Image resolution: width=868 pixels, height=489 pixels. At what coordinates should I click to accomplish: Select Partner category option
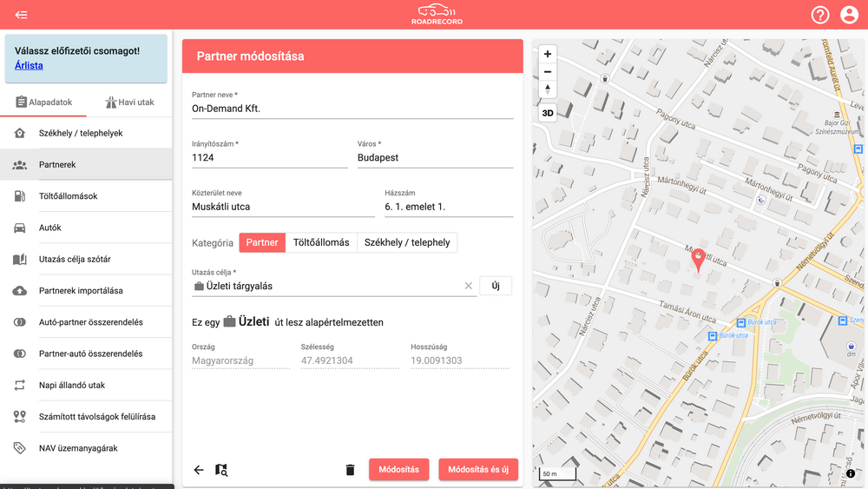(x=262, y=242)
